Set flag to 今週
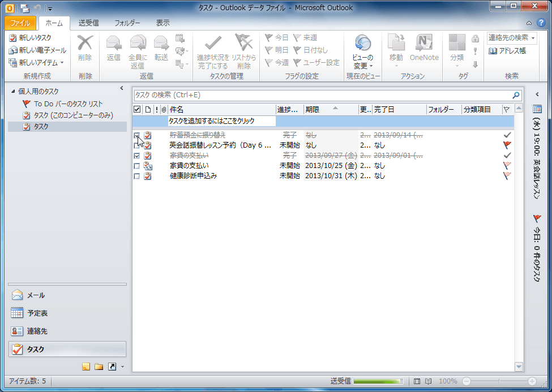The image size is (552, 392). click(277, 63)
